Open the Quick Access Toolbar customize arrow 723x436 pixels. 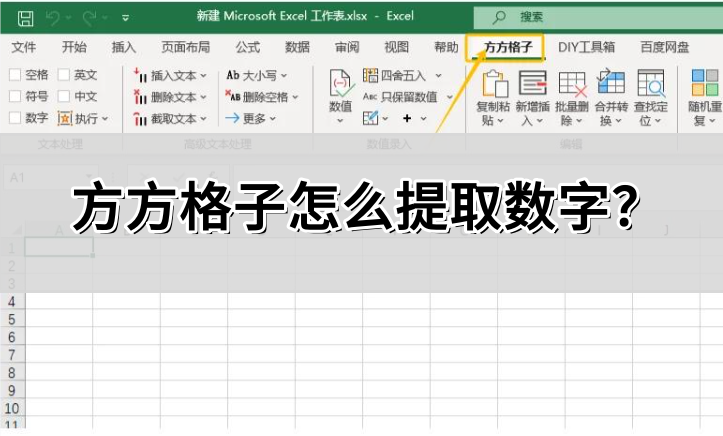125,18
